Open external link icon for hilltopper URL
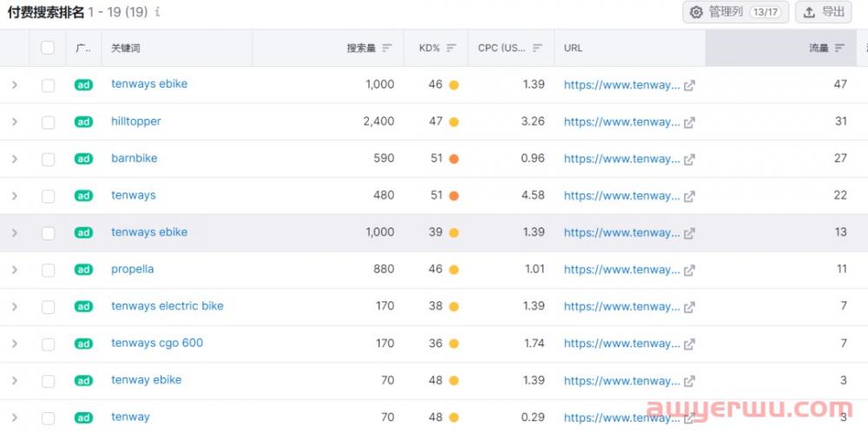 click(689, 122)
